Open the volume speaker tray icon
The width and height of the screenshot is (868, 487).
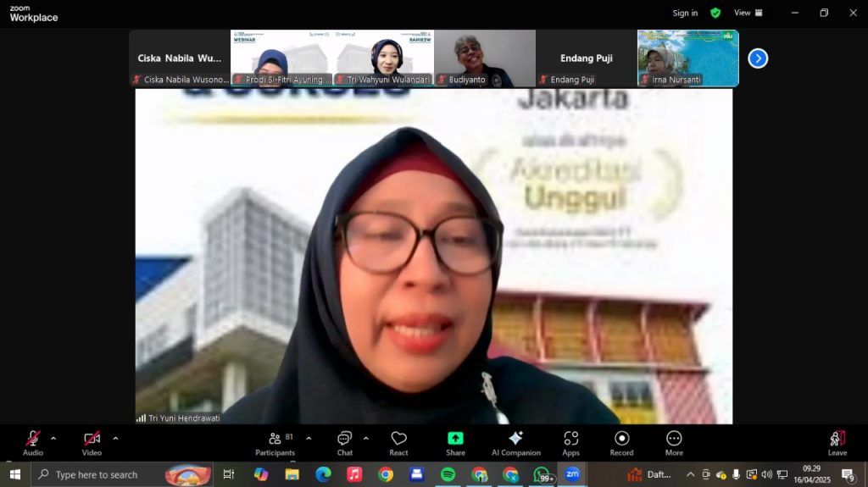(766, 474)
